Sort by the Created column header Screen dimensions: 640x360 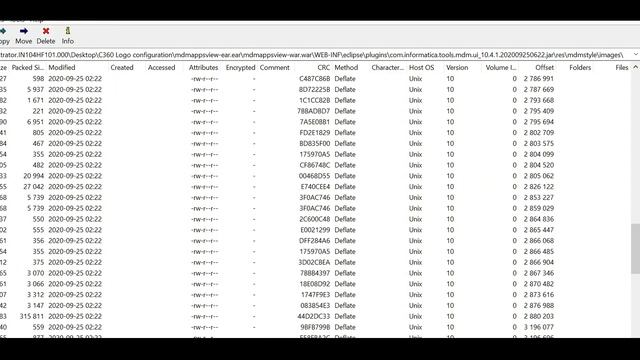point(122,67)
